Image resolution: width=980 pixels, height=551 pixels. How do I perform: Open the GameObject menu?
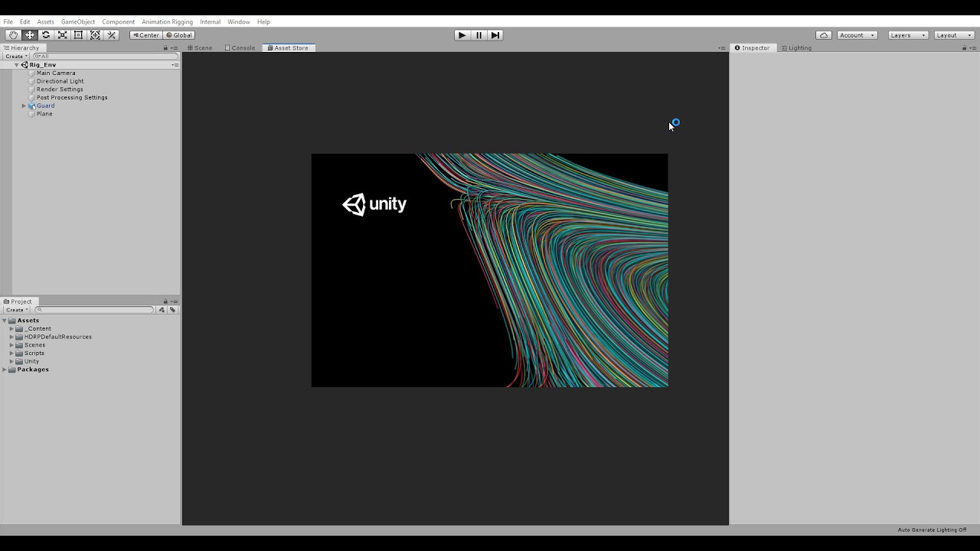pos(78,22)
